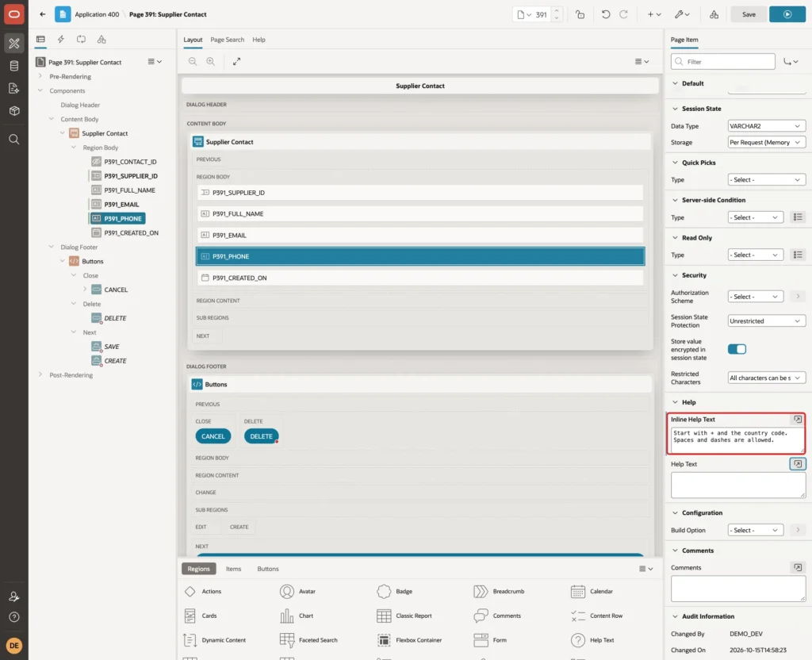
Task: Click the property Filter input field
Action: click(723, 62)
